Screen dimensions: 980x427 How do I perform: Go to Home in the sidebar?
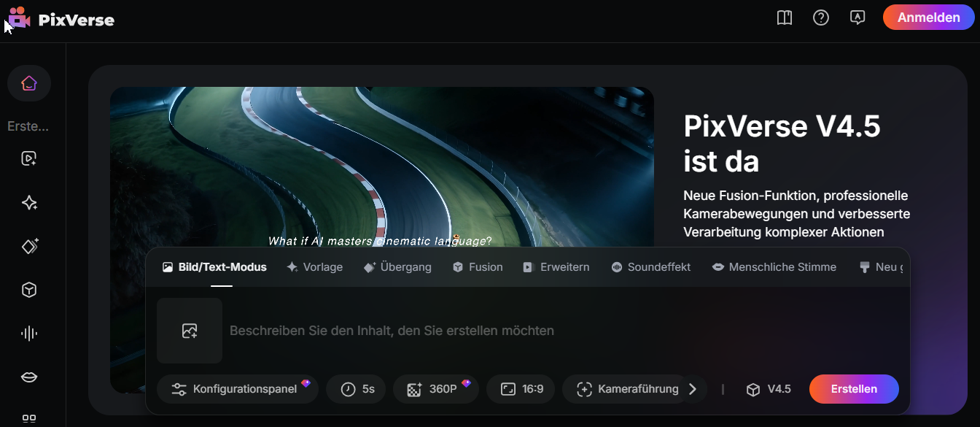(x=29, y=83)
